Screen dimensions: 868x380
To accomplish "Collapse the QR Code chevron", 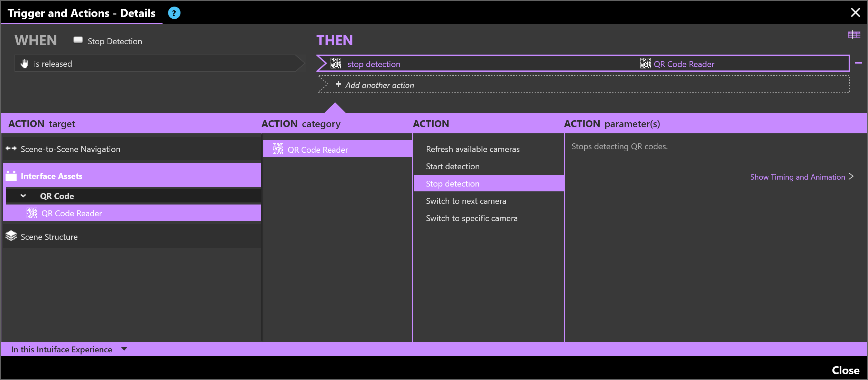I will (23, 196).
